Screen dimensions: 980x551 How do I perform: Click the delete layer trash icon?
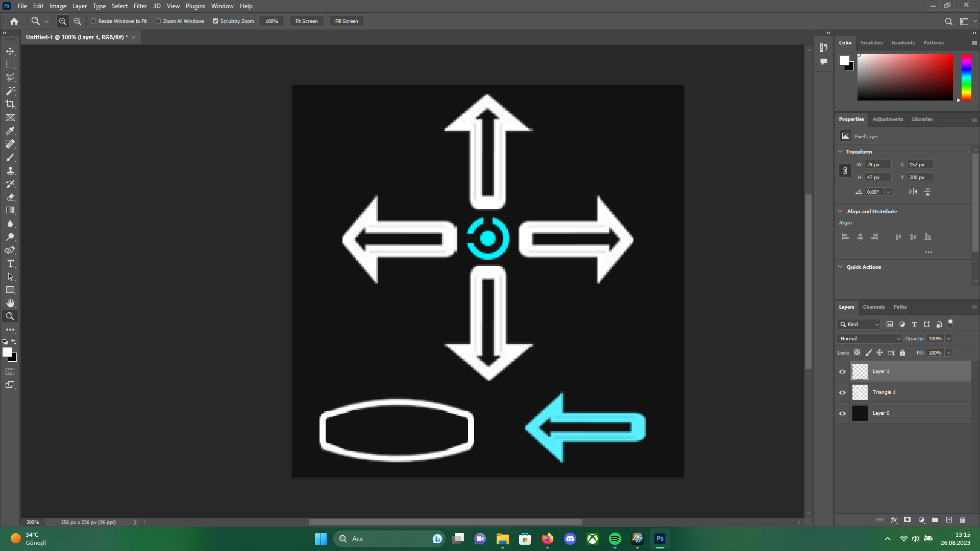pyautogui.click(x=962, y=520)
